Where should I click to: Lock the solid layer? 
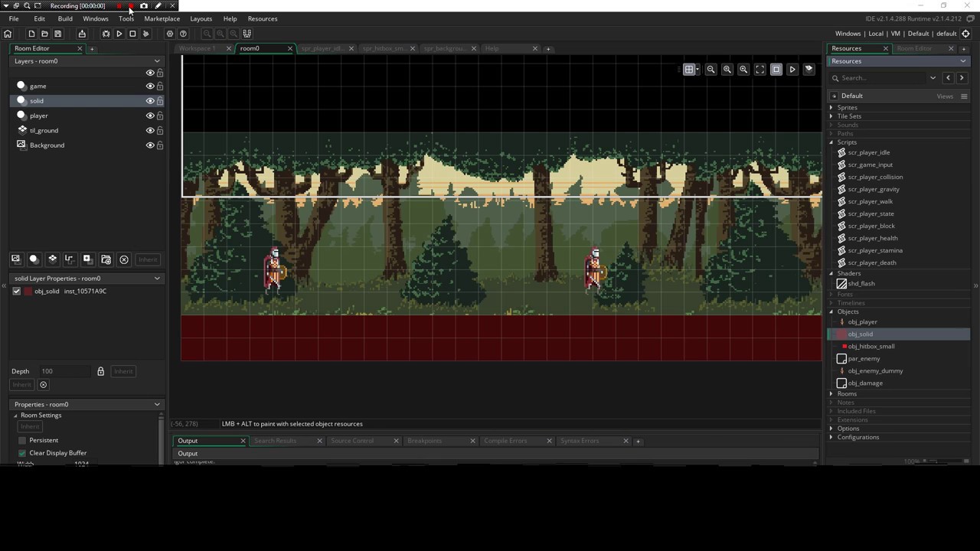click(x=160, y=101)
